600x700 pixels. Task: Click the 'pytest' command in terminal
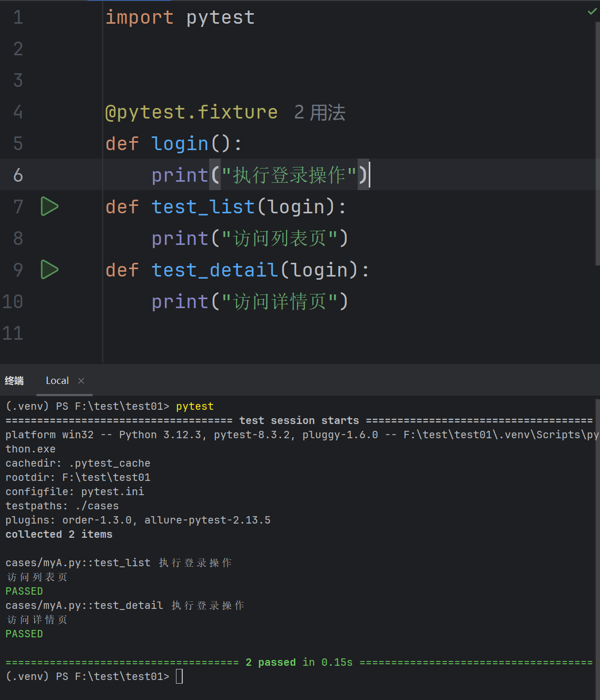[x=195, y=406]
